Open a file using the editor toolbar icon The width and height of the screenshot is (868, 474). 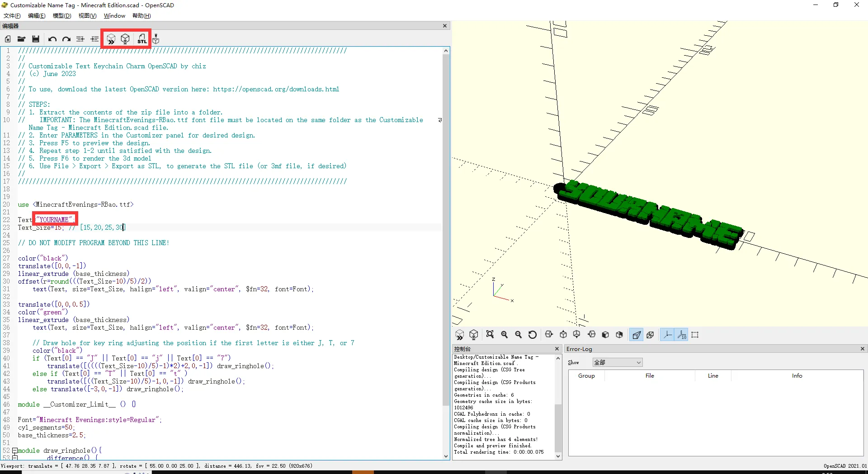click(21, 39)
